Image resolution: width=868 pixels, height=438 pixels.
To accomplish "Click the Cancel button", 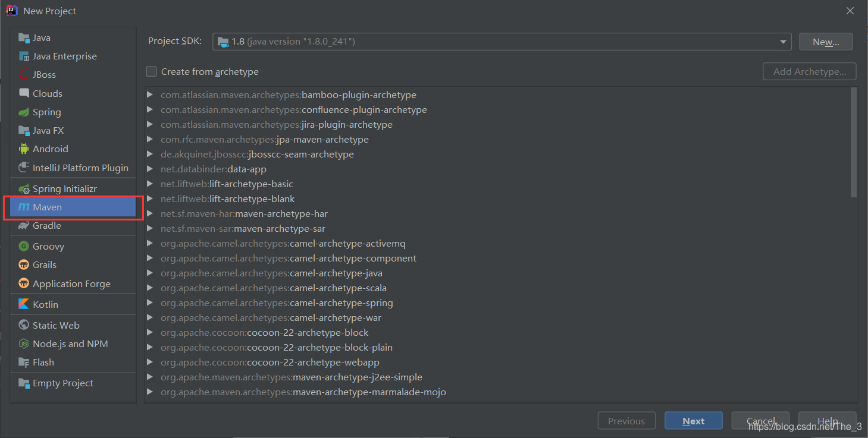I will click(x=760, y=421).
